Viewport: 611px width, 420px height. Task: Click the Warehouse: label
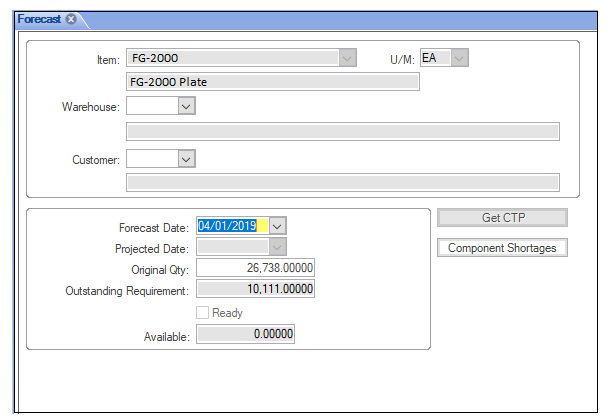tap(91, 107)
